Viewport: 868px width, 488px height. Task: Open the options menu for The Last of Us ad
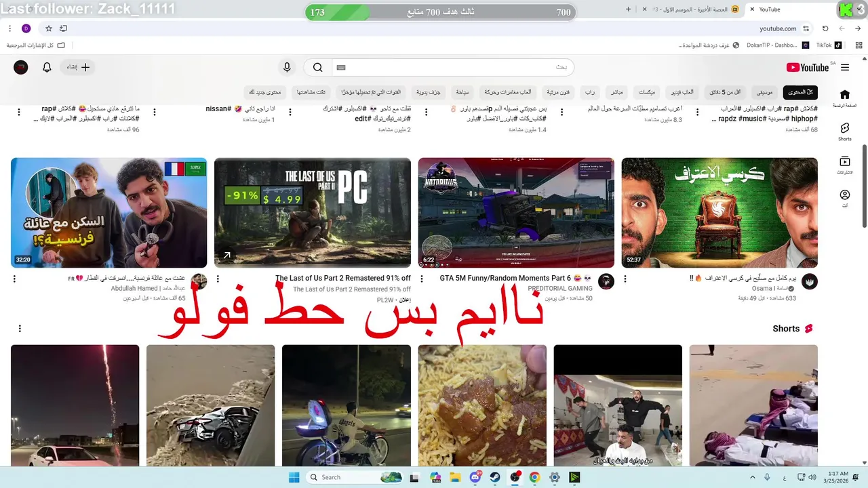(x=218, y=279)
